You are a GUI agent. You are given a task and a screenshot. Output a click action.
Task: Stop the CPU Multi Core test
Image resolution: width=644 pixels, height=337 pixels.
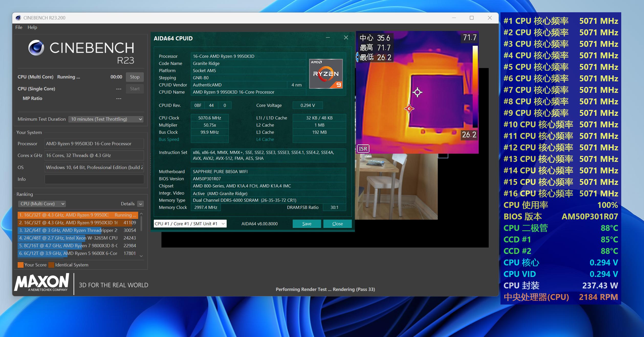(x=135, y=77)
